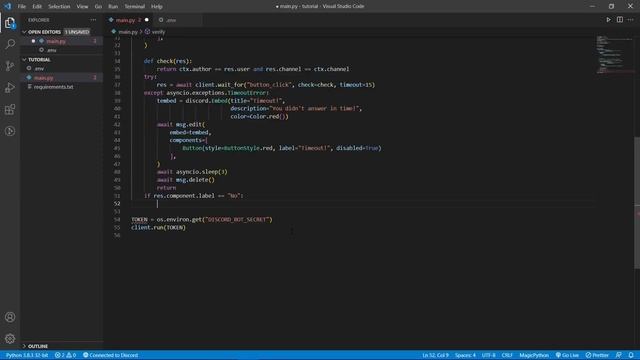Screen dimensions: 640x360
Task: Open the Search view in activity bar
Action: pos(10,44)
